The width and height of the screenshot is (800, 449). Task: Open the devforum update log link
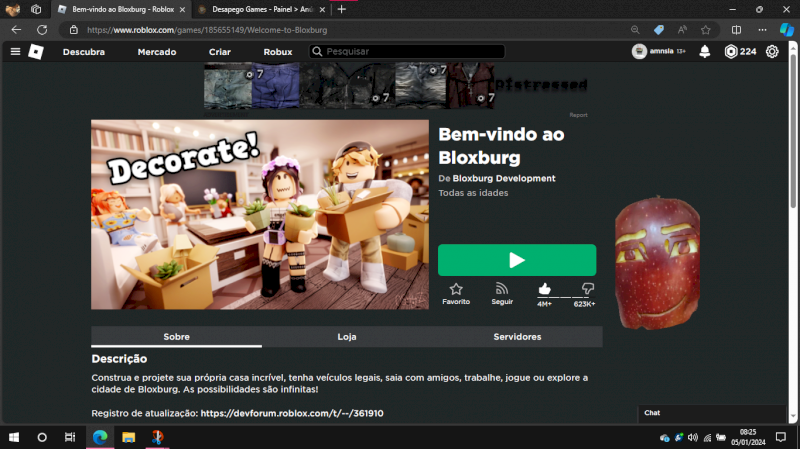(292, 413)
